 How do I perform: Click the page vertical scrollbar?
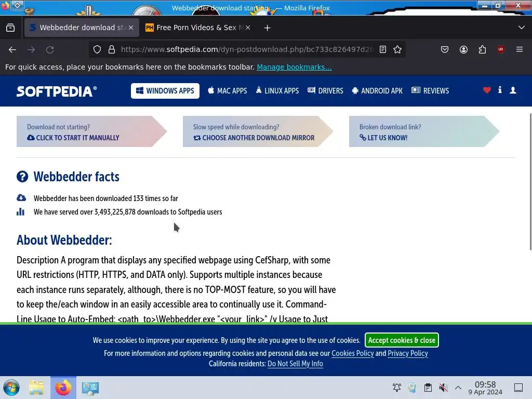click(530, 181)
